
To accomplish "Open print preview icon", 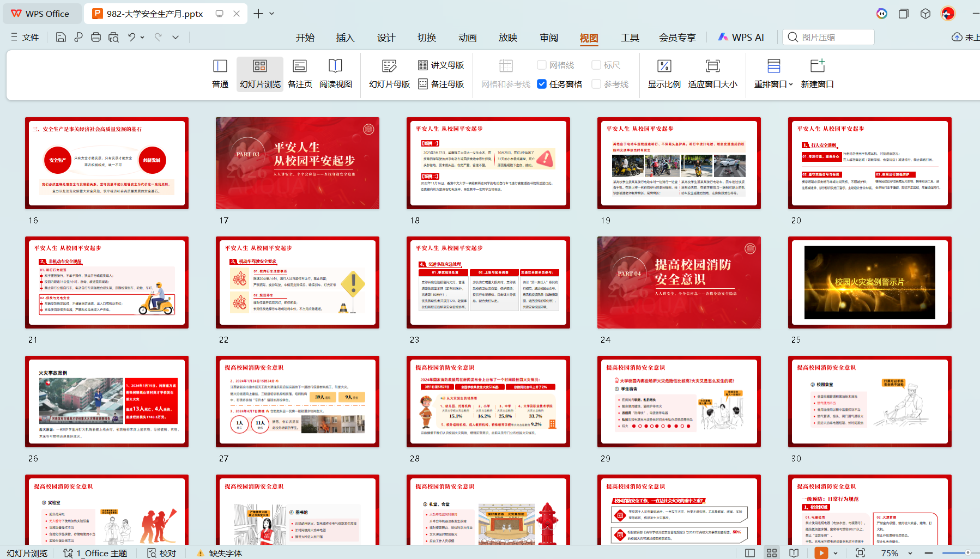I will (113, 37).
